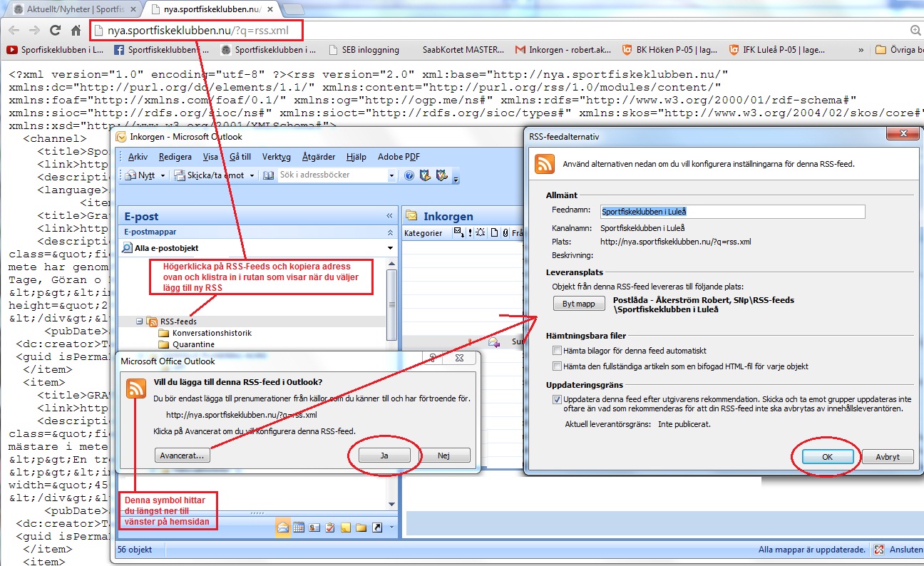Confirm adding RSS feed with Ja
The height and width of the screenshot is (566, 924).
click(384, 455)
